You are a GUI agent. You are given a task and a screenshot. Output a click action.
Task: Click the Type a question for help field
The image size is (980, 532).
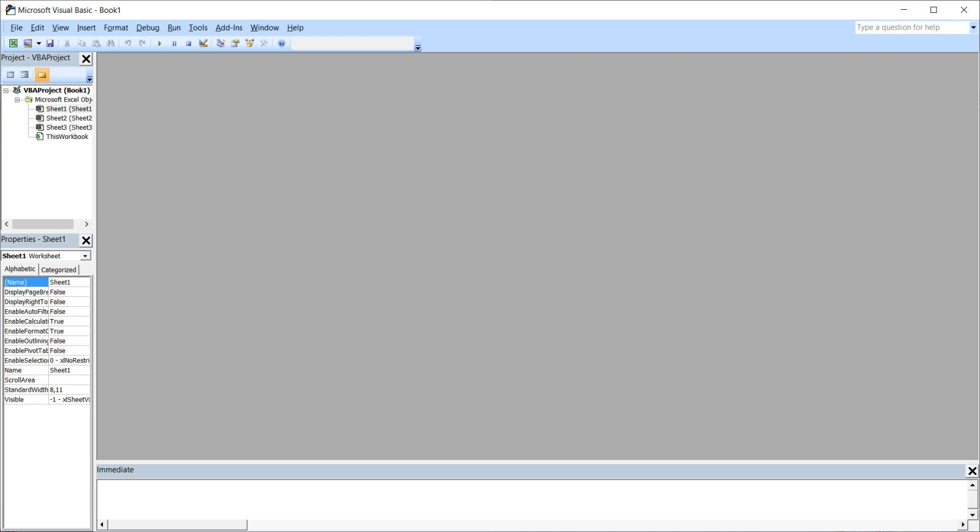click(x=911, y=28)
